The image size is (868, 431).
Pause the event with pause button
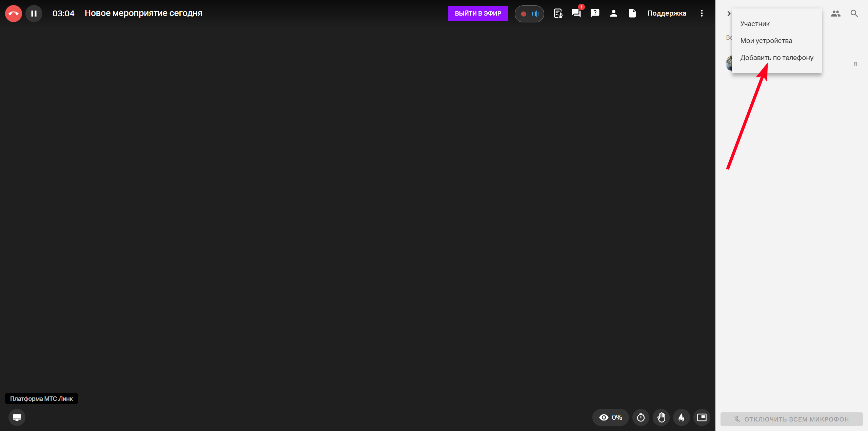pos(34,14)
